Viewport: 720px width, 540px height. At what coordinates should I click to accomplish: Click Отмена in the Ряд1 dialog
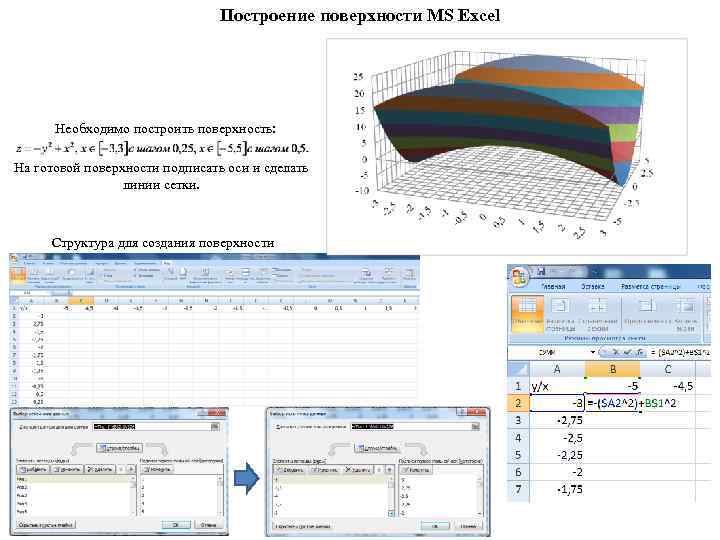point(209,524)
